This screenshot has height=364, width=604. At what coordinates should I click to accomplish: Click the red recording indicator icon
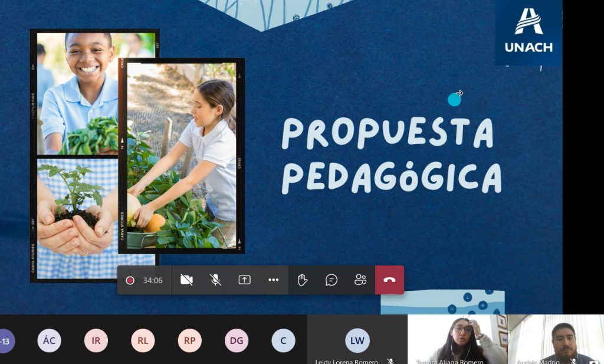point(130,280)
